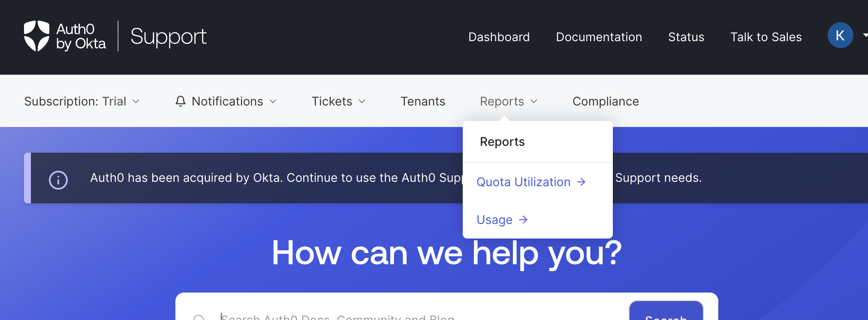Open the K user avatar menu

[840, 35]
